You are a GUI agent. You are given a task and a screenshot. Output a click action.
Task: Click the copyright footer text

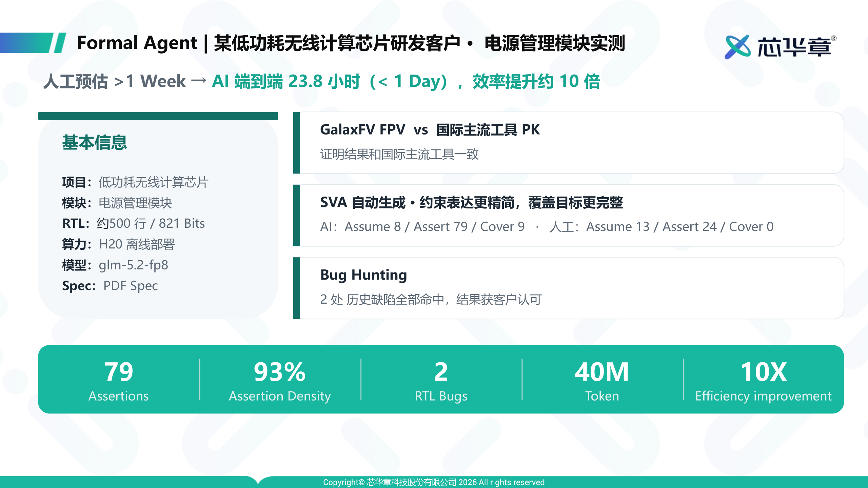434,482
